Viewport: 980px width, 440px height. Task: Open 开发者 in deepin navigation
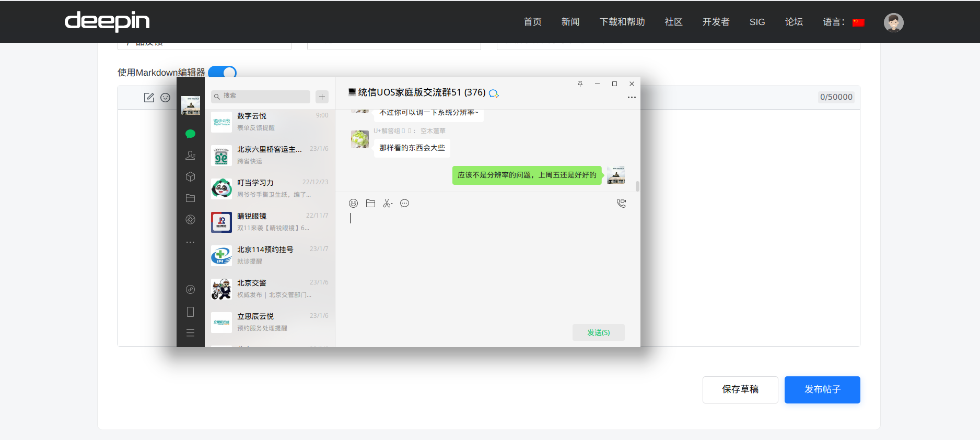click(716, 22)
